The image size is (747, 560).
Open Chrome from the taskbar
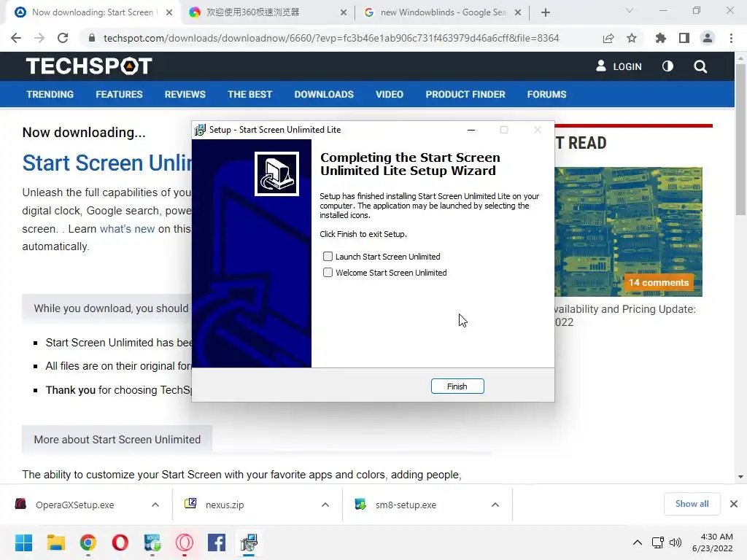point(88,542)
